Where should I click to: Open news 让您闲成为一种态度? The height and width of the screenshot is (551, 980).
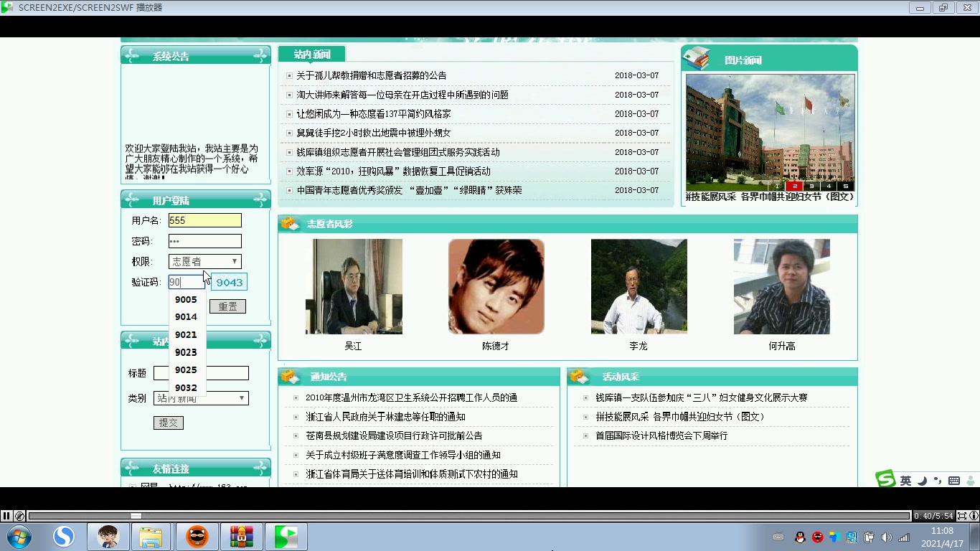[x=374, y=114]
